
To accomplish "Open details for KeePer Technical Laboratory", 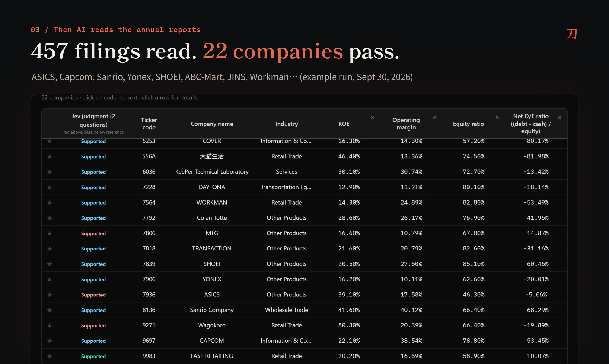I will 304,172.
